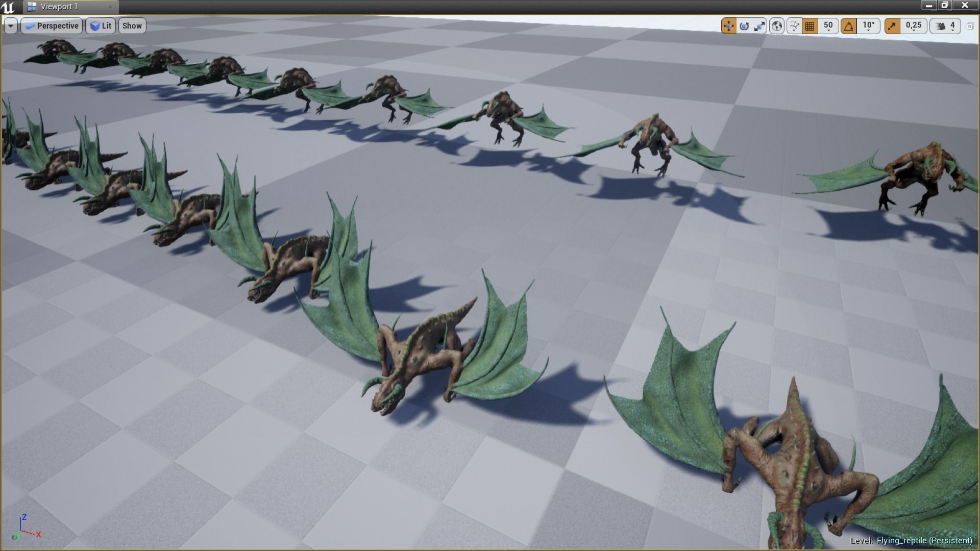This screenshot has height=551, width=980.
Task: Select the Move (translate) tool
Action: pos(729,26)
